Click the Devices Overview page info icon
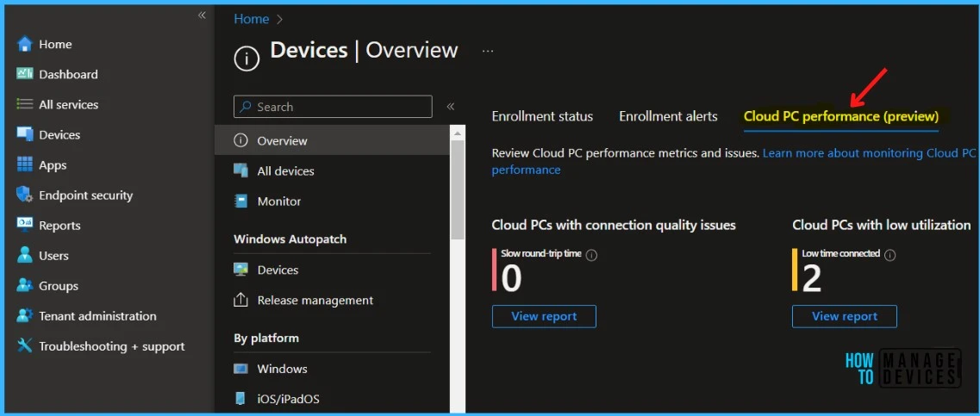This screenshot has width=980, height=416. [247, 59]
